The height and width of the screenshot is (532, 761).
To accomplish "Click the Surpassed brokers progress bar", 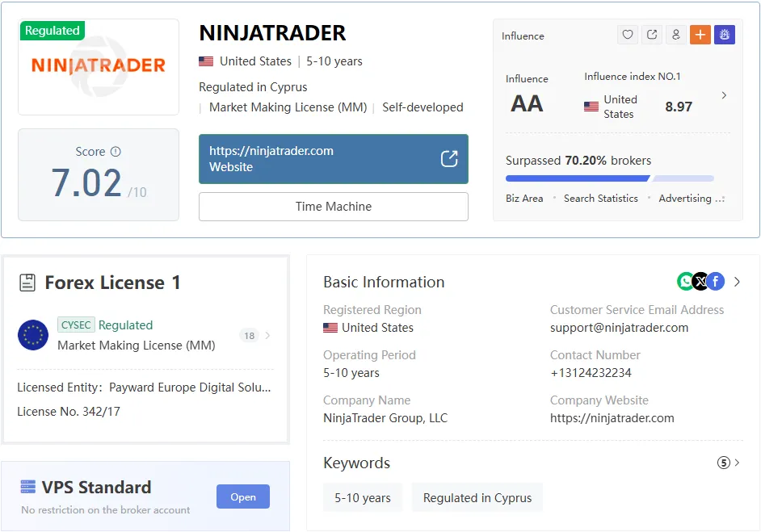I will point(610,178).
